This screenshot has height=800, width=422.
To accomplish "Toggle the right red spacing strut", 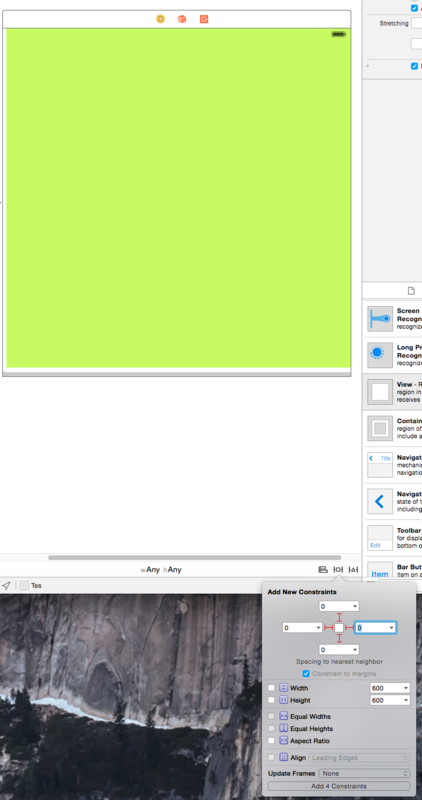I will click(x=350, y=628).
